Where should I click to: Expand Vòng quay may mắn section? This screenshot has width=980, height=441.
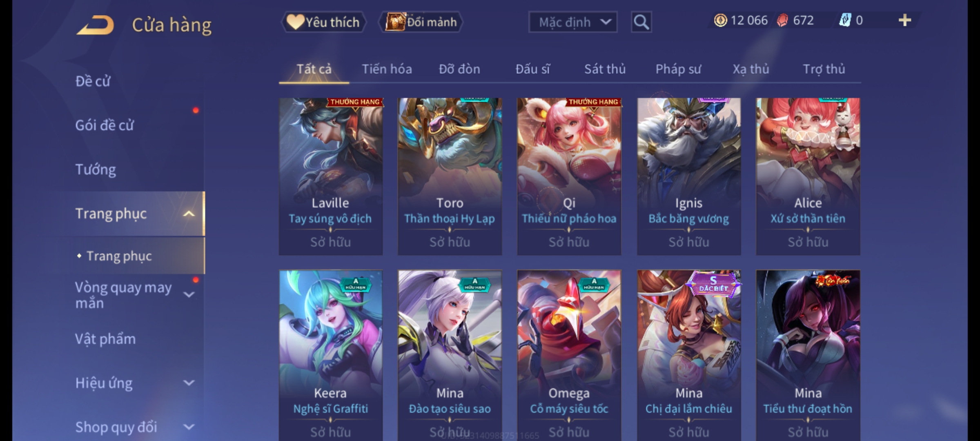[x=189, y=294]
